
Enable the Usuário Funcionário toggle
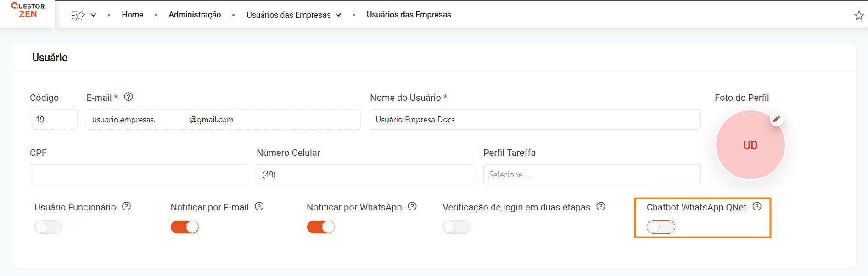(x=49, y=227)
